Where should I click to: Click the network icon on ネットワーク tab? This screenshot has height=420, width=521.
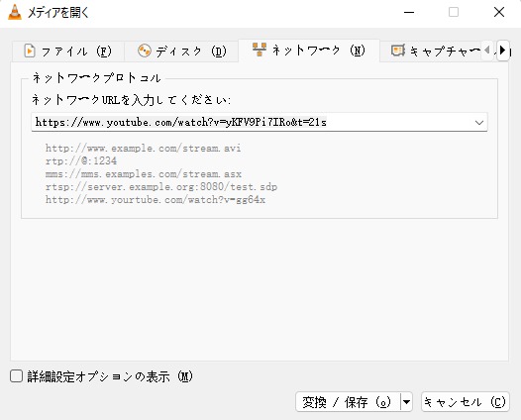(x=260, y=50)
